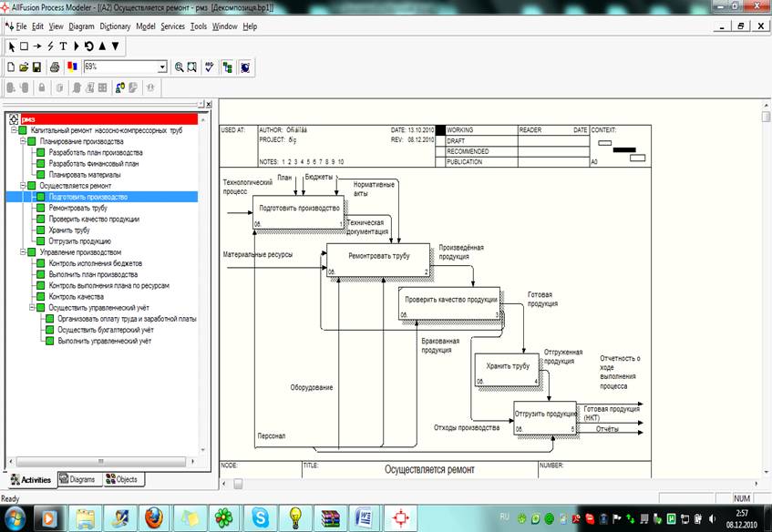
Task: Collapse the Управление производством tree node
Action: pos(23,252)
